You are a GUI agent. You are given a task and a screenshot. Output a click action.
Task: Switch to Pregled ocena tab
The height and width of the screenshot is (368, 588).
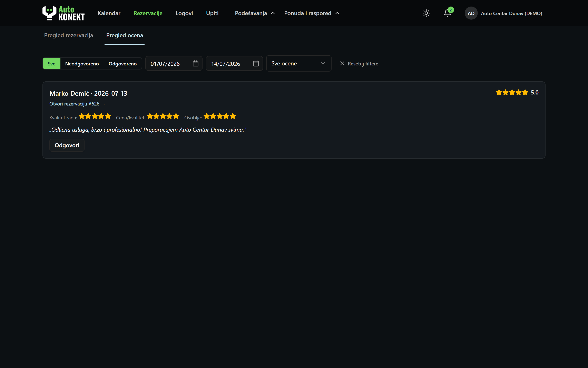[124, 35]
